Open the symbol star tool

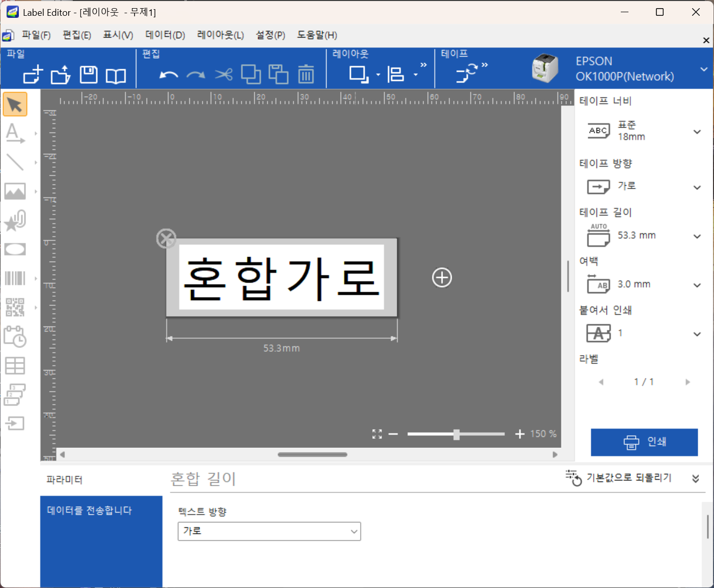tap(15, 220)
